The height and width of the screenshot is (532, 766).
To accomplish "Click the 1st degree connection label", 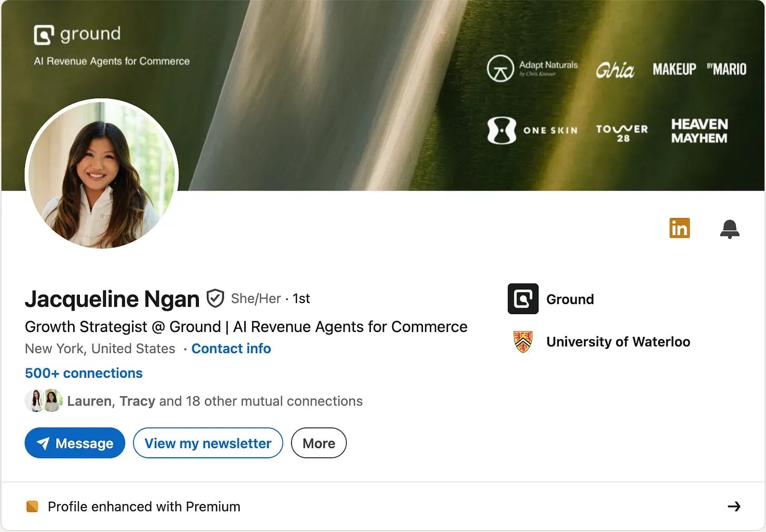I will coord(301,299).
